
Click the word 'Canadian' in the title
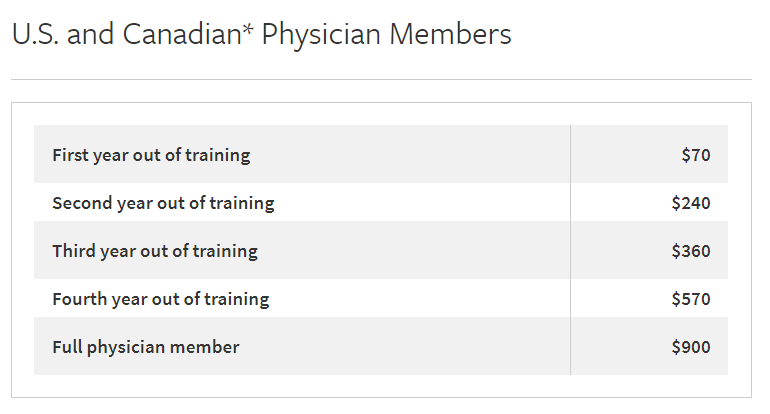pos(182,34)
